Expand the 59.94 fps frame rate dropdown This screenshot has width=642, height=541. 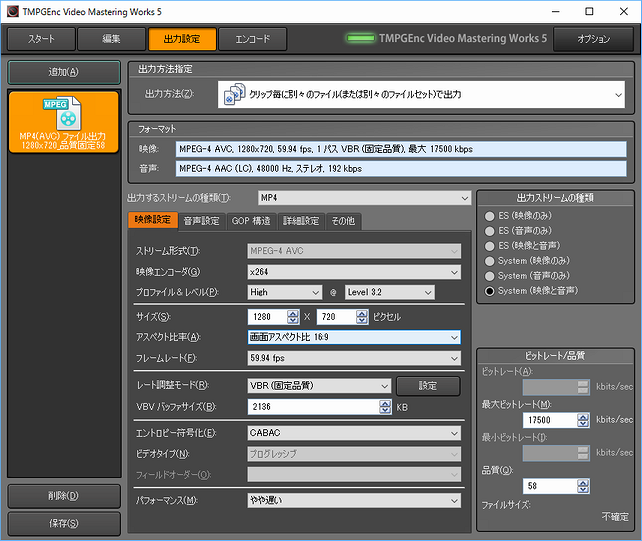click(x=354, y=358)
